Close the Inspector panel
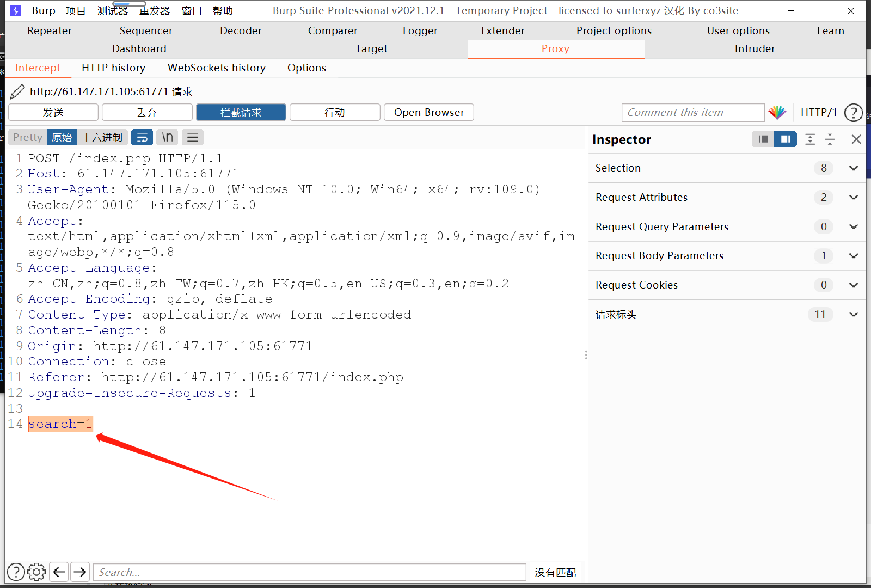 tap(856, 139)
